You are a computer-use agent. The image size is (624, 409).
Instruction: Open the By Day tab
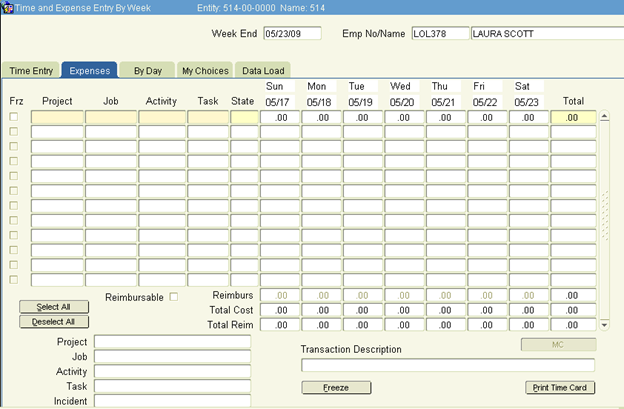point(148,70)
